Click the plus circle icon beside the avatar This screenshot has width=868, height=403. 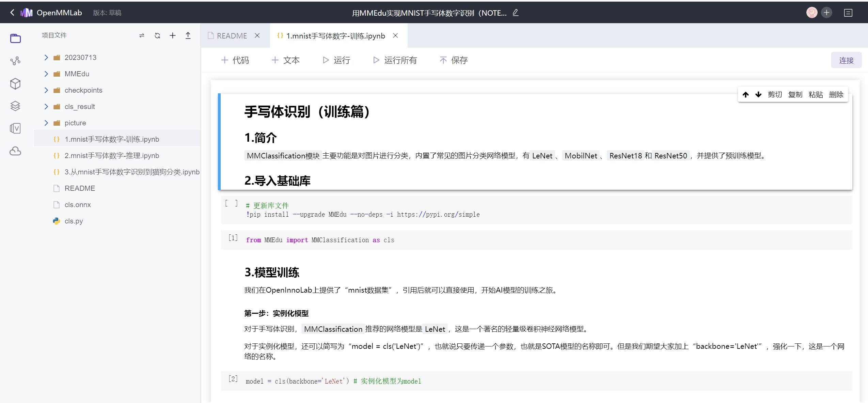pos(826,13)
